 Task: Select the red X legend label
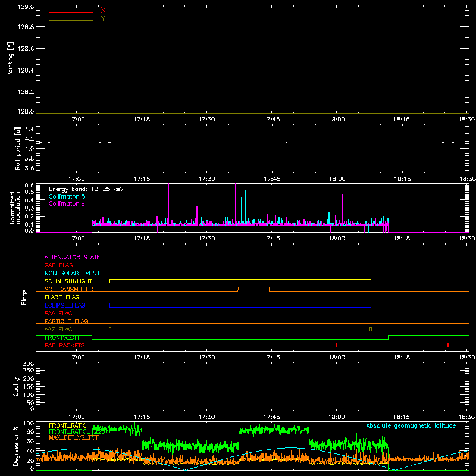point(103,10)
